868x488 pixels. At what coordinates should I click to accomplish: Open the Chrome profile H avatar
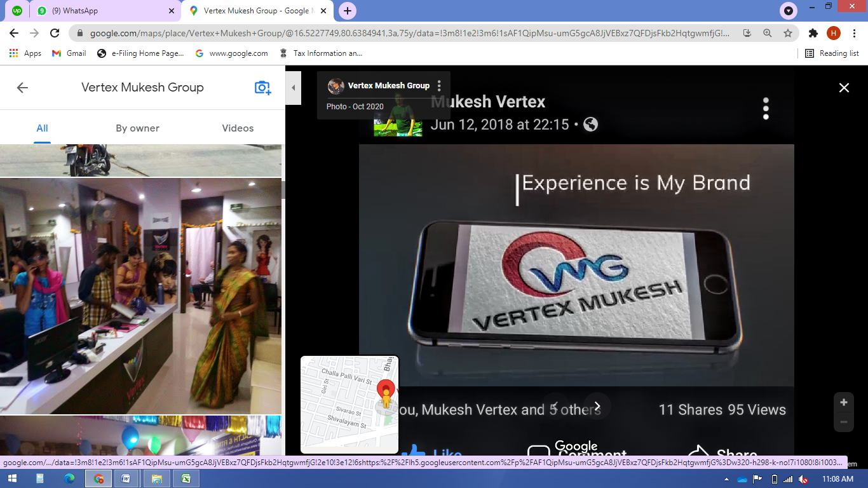point(833,33)
